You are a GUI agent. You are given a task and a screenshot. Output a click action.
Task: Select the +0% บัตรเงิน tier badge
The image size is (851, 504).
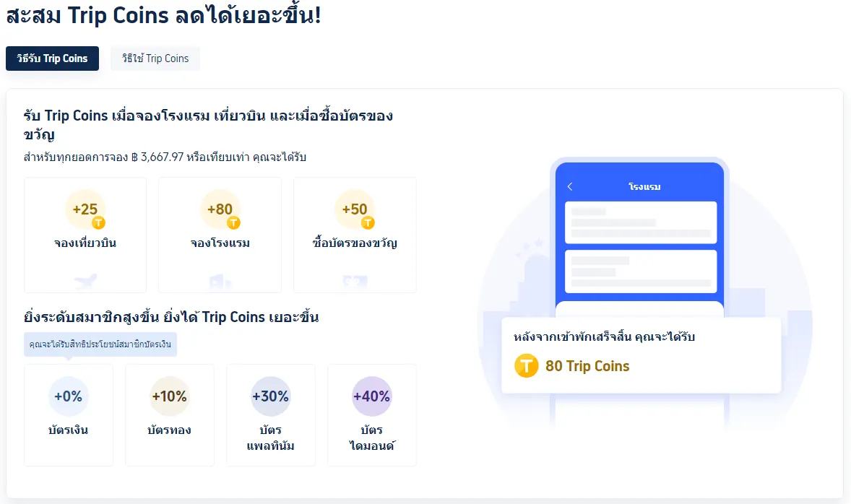pos(69,396)
